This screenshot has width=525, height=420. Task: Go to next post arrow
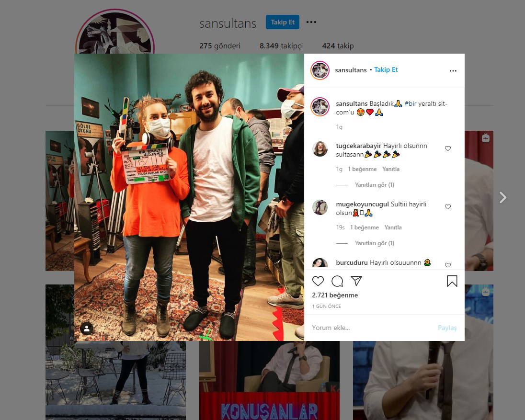[502, 197]
